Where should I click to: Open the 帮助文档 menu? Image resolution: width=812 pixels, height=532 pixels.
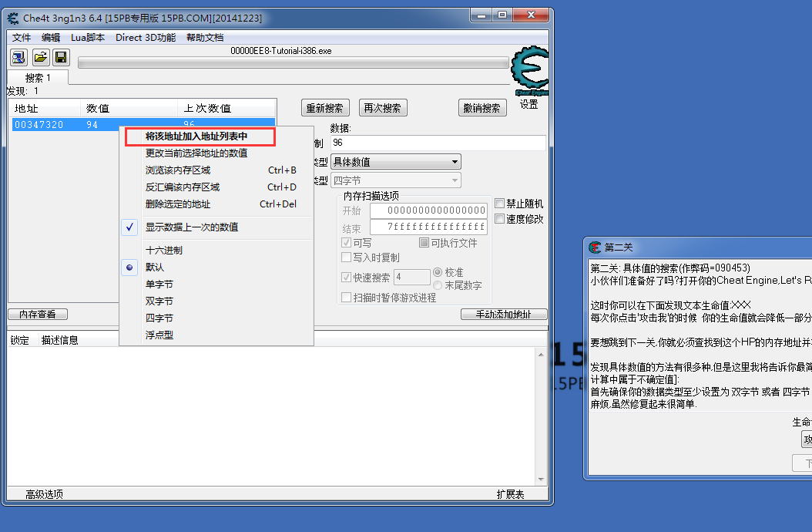[x=205, y=37]
